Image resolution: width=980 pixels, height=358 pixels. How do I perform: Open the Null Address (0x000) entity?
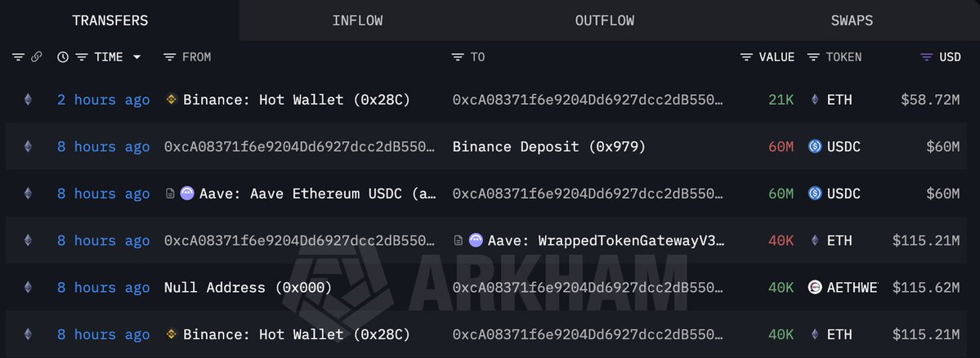(x=248, y=288)
